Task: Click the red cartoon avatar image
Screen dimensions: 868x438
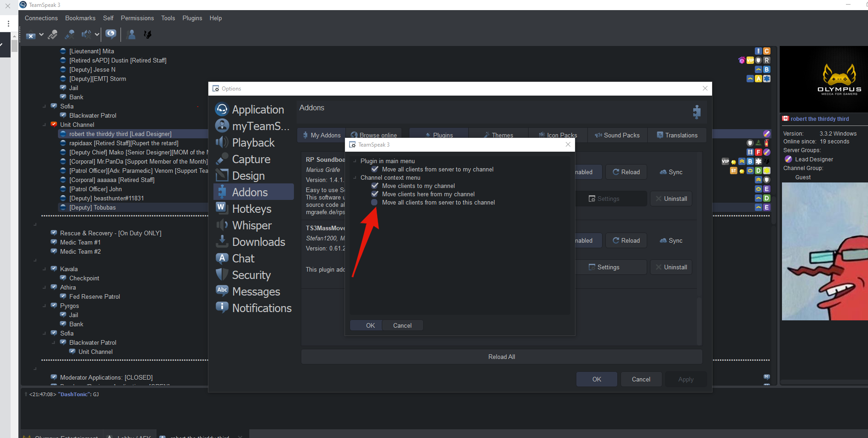Action: pos(825,251)
